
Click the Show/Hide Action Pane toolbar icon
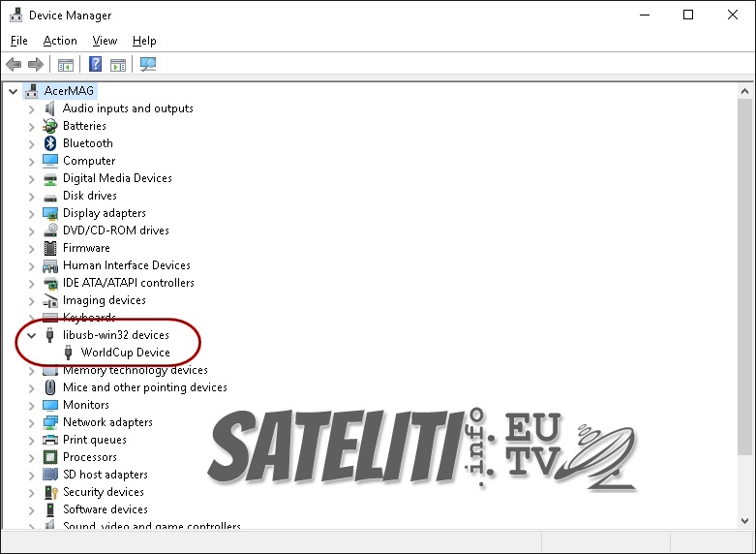[x=118, y=64]
